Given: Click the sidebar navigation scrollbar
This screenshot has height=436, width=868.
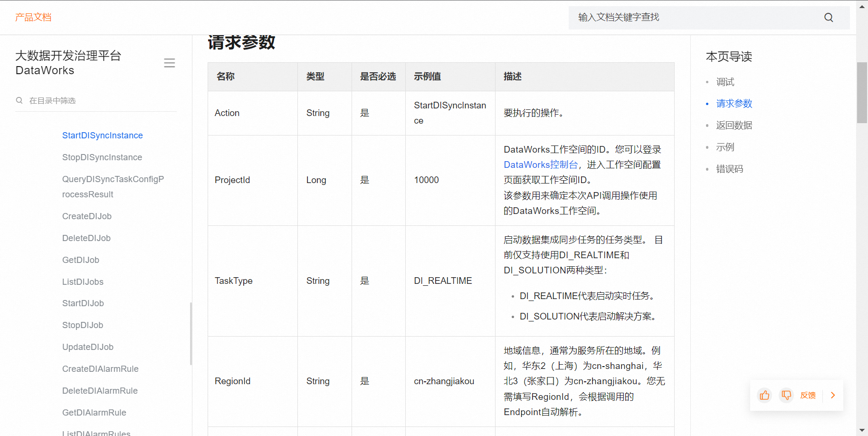Looking at the screenshot, I should (191, 333).
